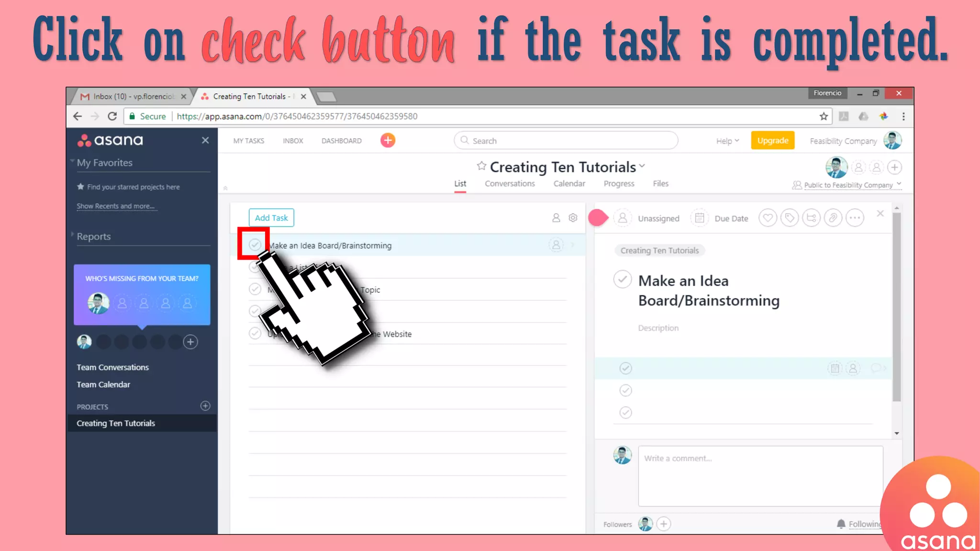Image resolution: width=980 pixels, height=551 pixels.
Task: Check the second subtask circle
Action: [x=625, y=390]
